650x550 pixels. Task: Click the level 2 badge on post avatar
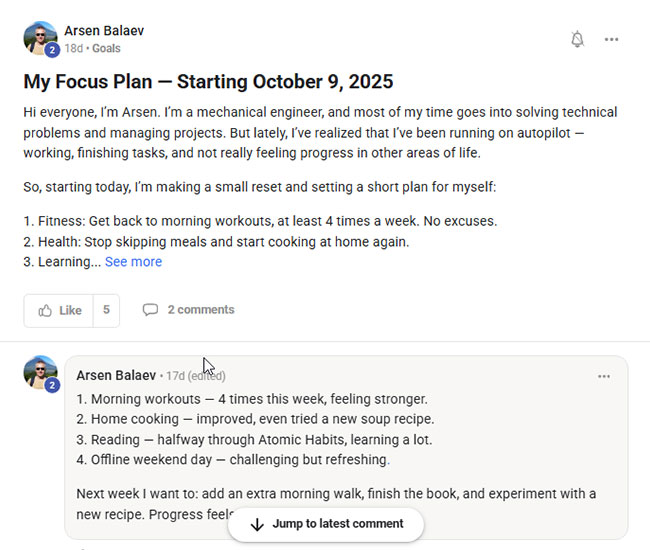click(52, 50)
